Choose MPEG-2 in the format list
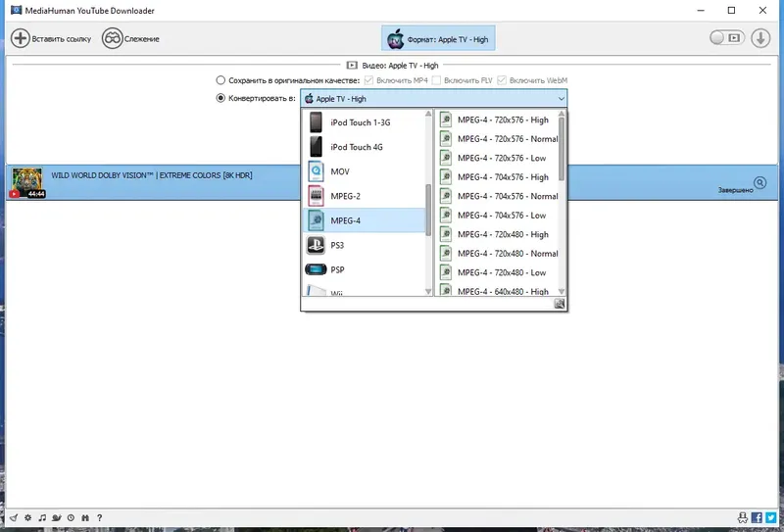Viewport: 784px width, 532px height. (364, 196)
